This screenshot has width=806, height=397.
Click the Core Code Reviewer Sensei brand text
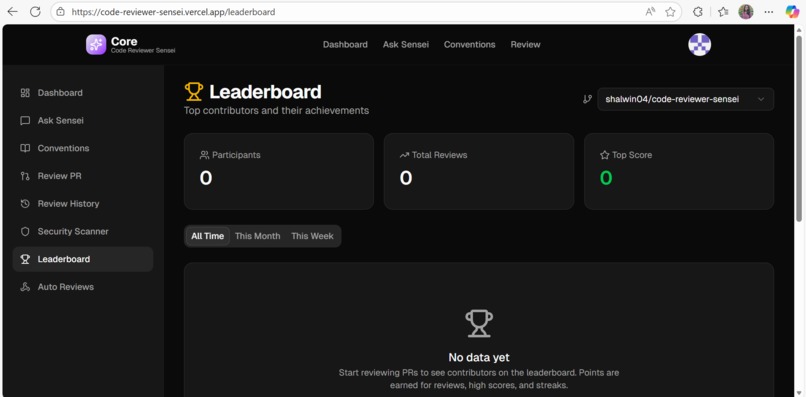click(x=143, y=45)
